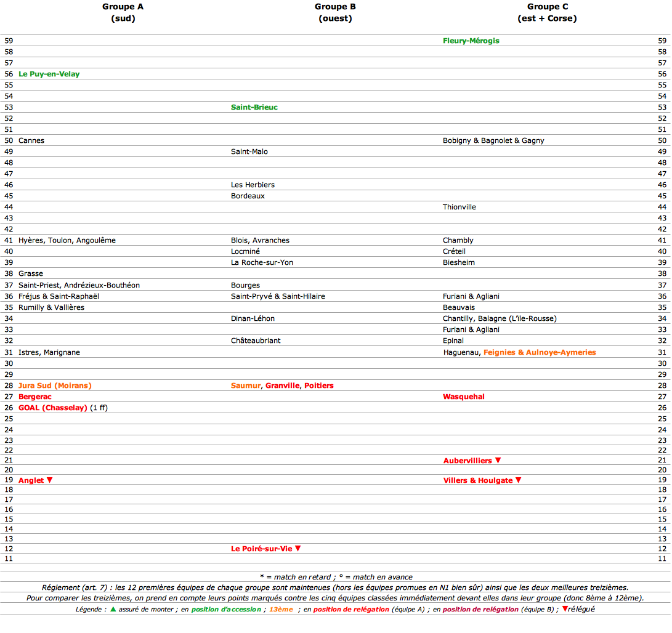Click Les Herbiers in Groupe B
The image size is (672, 633).
(x=253, y=185)
